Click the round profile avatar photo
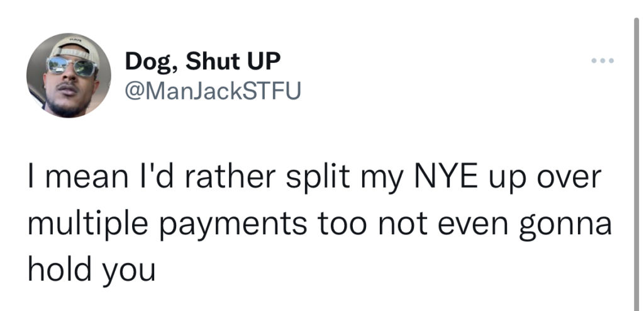The image size is (644, 311). (69, 76)
